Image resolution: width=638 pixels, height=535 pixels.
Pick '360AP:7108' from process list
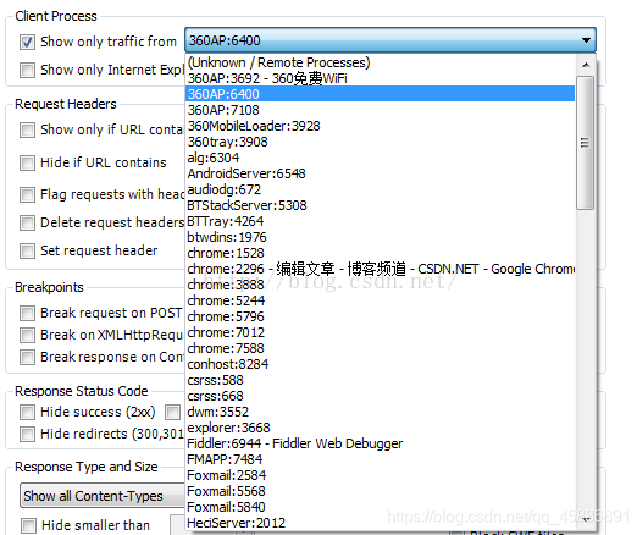point(380,110)
